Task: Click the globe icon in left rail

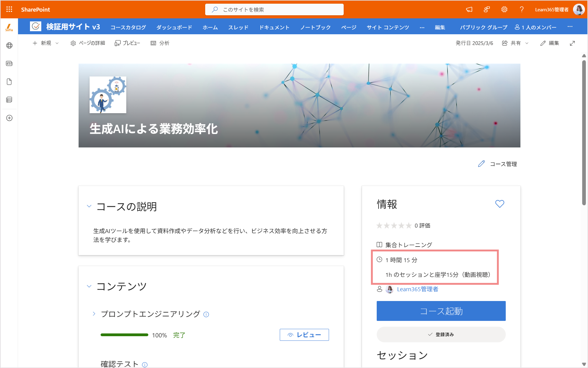Action: (x=9, y=46)
